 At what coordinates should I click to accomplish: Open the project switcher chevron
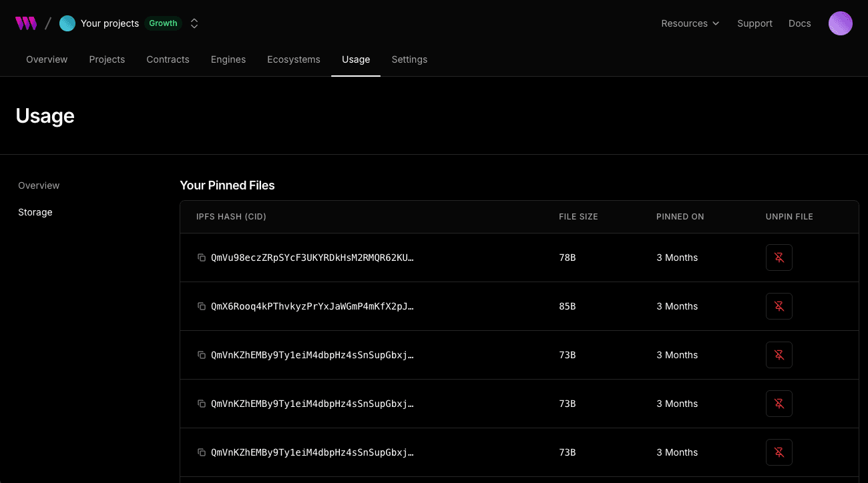click(x=194, y=23)
